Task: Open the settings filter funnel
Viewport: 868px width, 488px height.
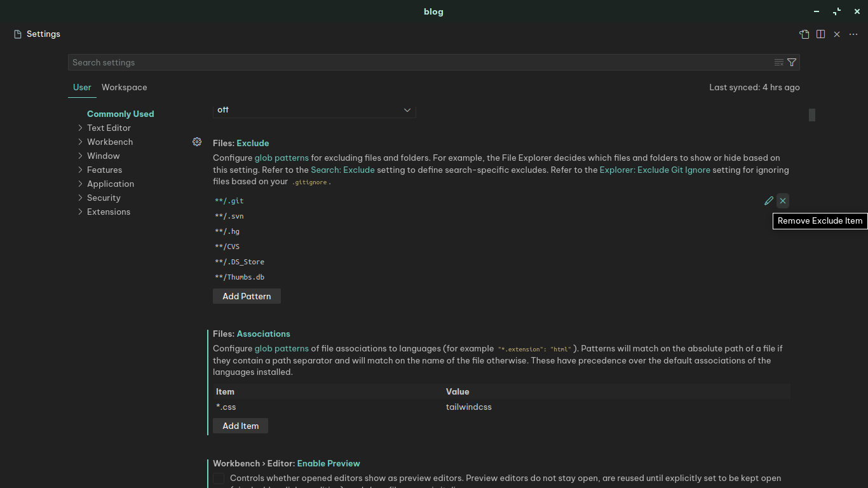Action: [x=792, y=62]
